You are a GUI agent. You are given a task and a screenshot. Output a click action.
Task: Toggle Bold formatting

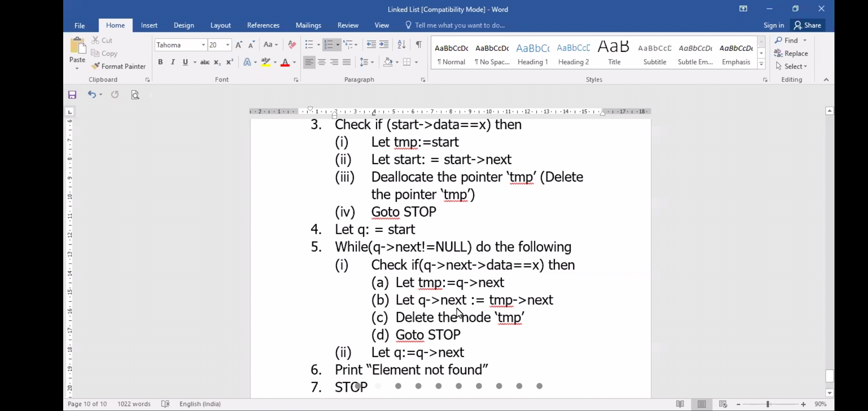tap(160, 62)
